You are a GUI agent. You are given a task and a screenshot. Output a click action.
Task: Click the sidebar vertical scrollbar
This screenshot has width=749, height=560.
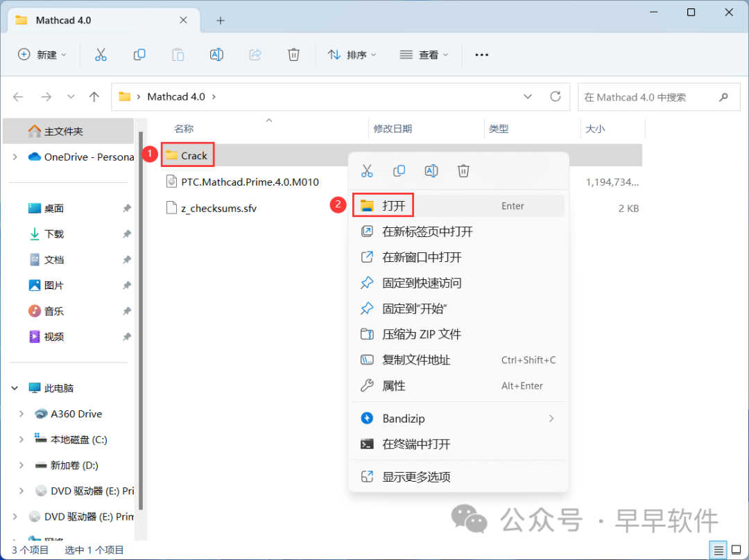point(140,320)
